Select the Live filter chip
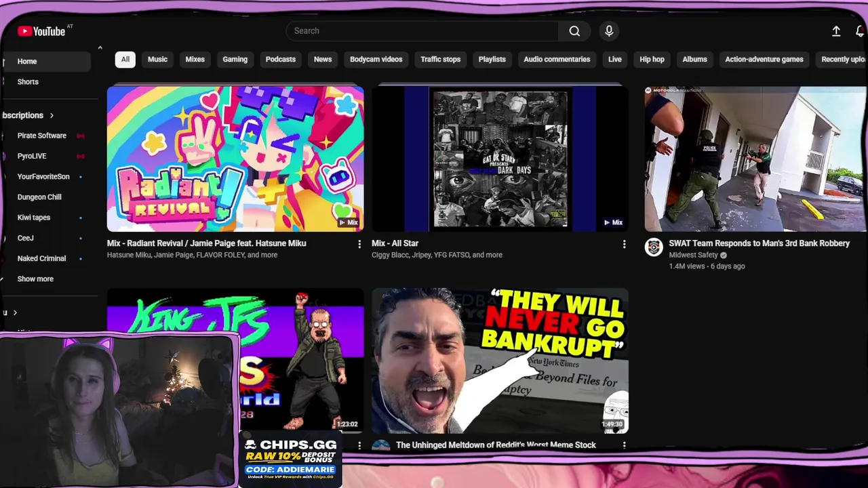This screenshot has width=868, height=488. pyautogui.click(x=614, y=59)
